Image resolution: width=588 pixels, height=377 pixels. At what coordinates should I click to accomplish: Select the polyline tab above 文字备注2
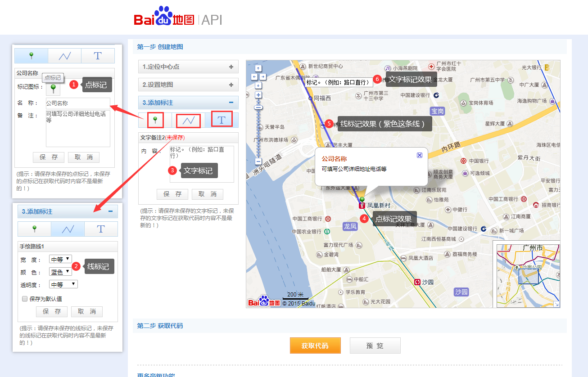[x=188, y=121]
